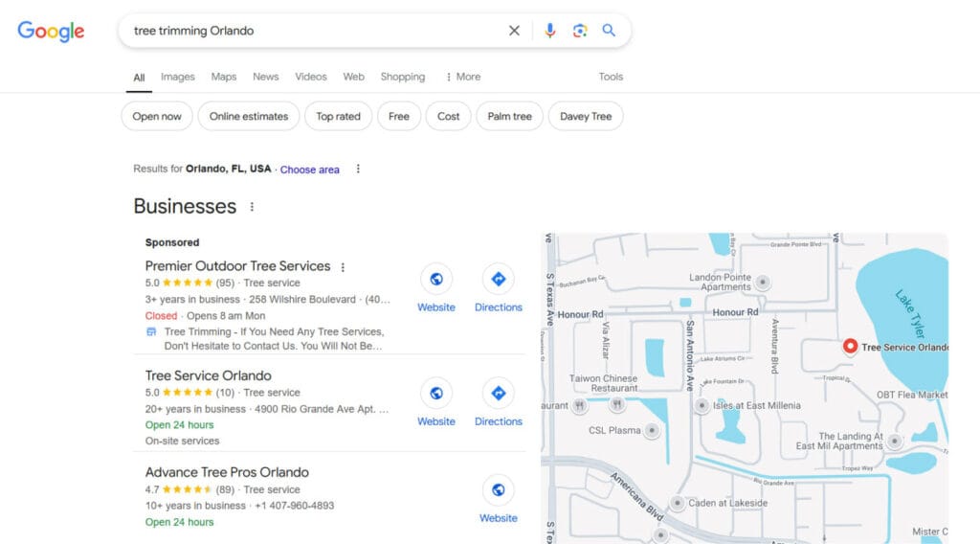Click the OBT Flea Market map label
The width and height of the screenshot is (980, 544).
click(912, 396)
